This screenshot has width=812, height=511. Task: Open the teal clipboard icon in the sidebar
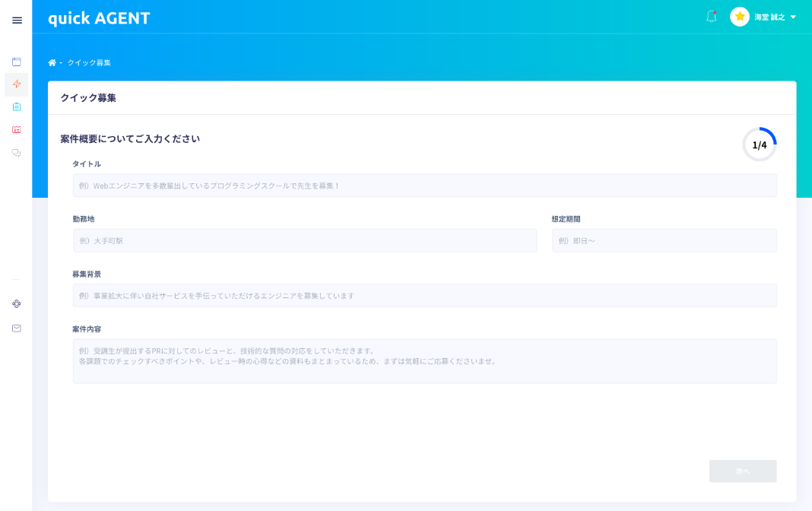[17, 107]
